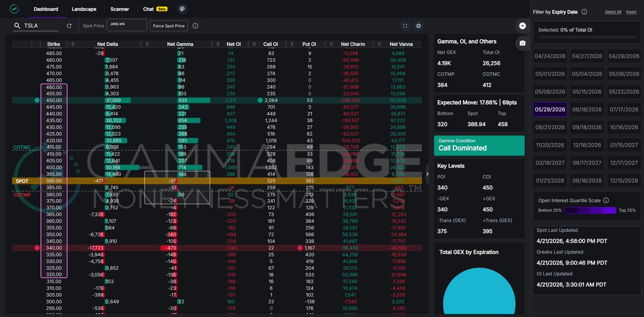Select the 450.00 strike row
This screenshot has width=644, height=317.
[217, 100]
